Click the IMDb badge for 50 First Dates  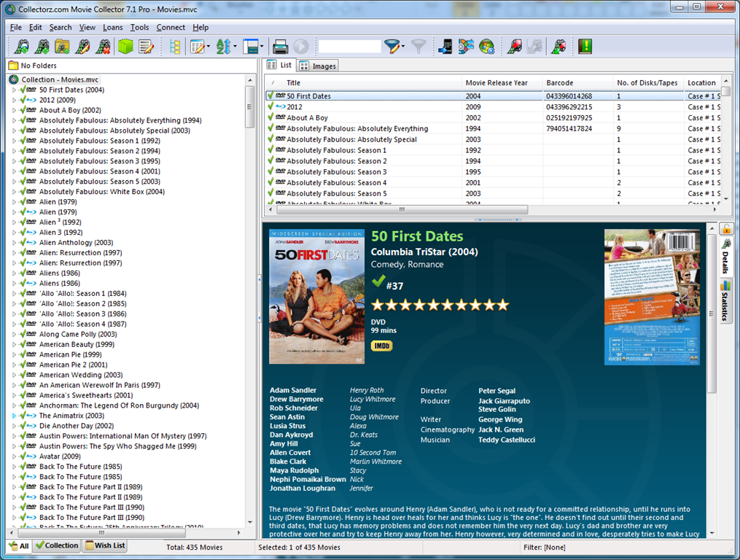tap(381, 346)
